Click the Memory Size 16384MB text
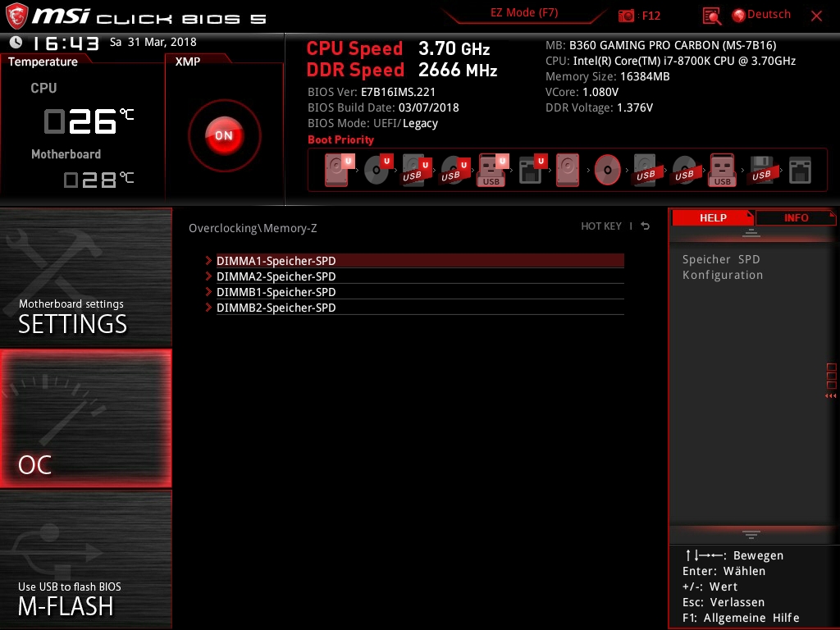The height and width of the screenshot is (630, 840). [608, 76]
